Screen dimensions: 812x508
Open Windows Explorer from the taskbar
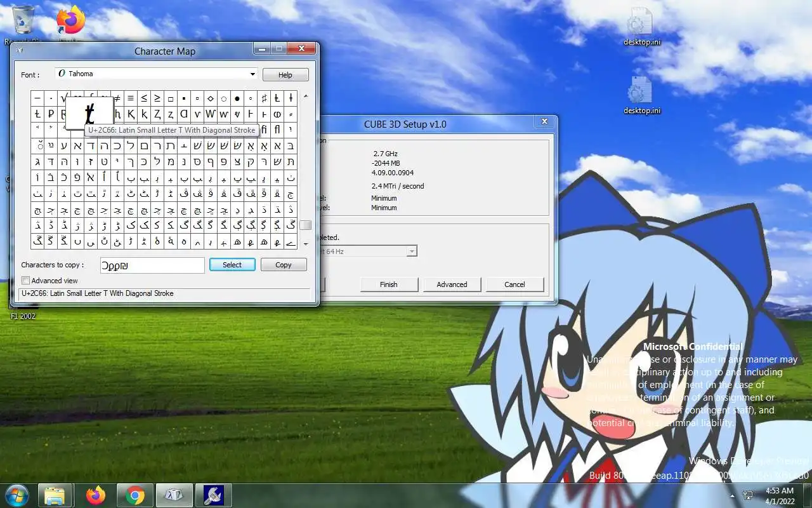55,495
